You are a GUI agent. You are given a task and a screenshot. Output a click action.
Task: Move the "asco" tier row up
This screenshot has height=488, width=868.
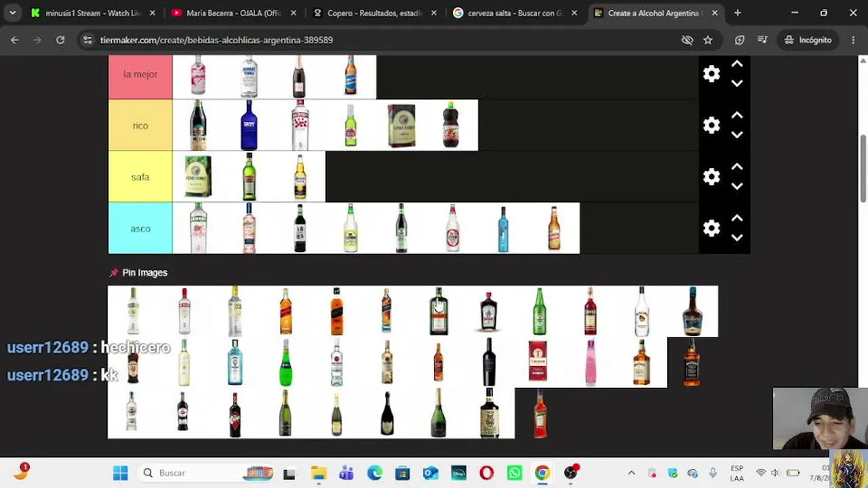click(x=737, y=219)
